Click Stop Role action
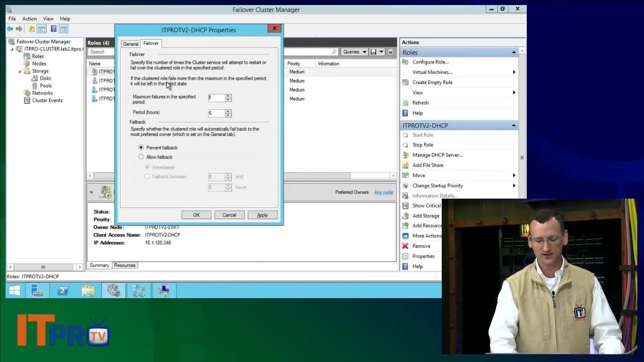644x362 pixels. pyautogui.click(x=423, y=145)
